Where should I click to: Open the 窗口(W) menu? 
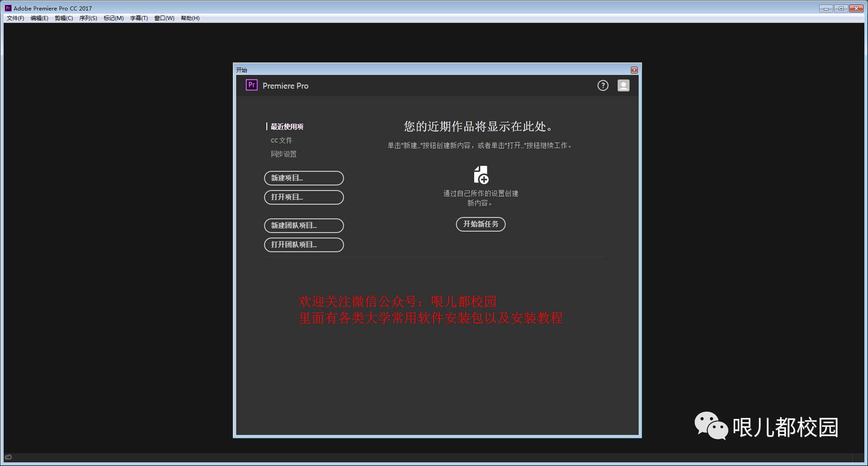[164, 18]
